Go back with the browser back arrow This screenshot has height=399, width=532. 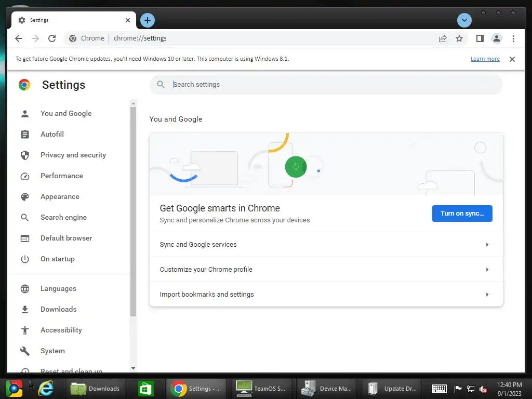[x=19, y=38]
